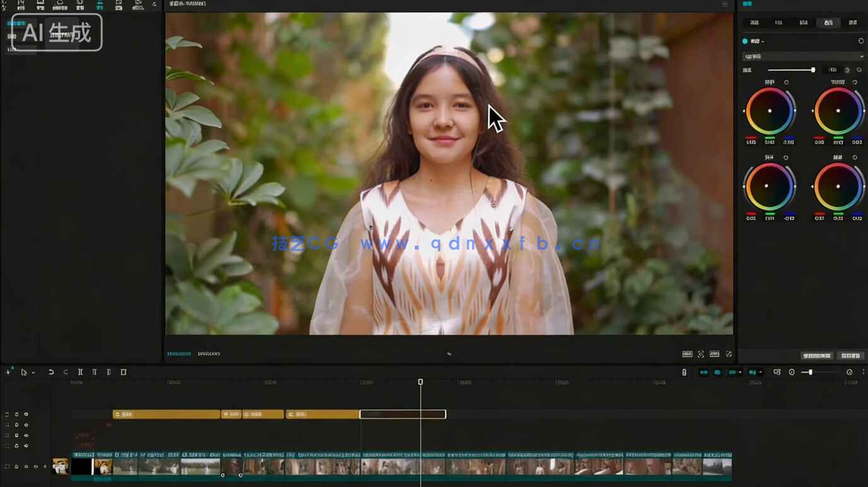Click the export-style button at panel bottom right
868x487 pixels.
tap(849, 355)
